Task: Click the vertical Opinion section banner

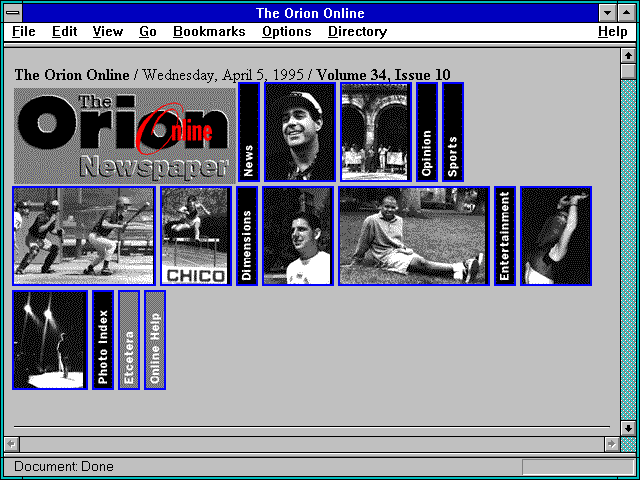Action: [x=427, y=132]
